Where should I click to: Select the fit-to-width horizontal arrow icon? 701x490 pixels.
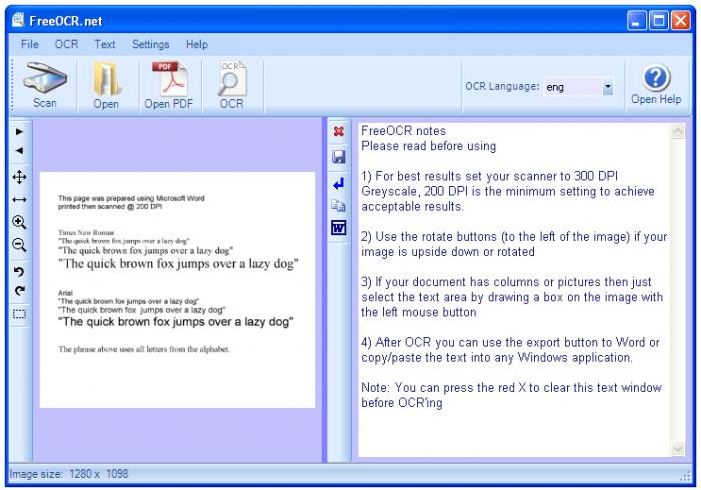pyautogui.click(x=19, y=200)
